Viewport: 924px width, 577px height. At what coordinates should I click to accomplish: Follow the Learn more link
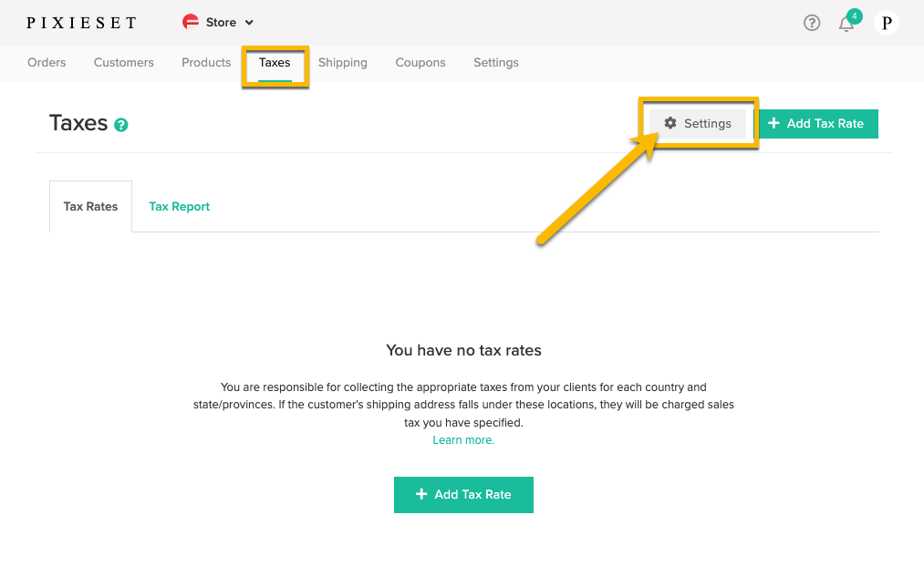pyautogui.click(x=463, y=440)
